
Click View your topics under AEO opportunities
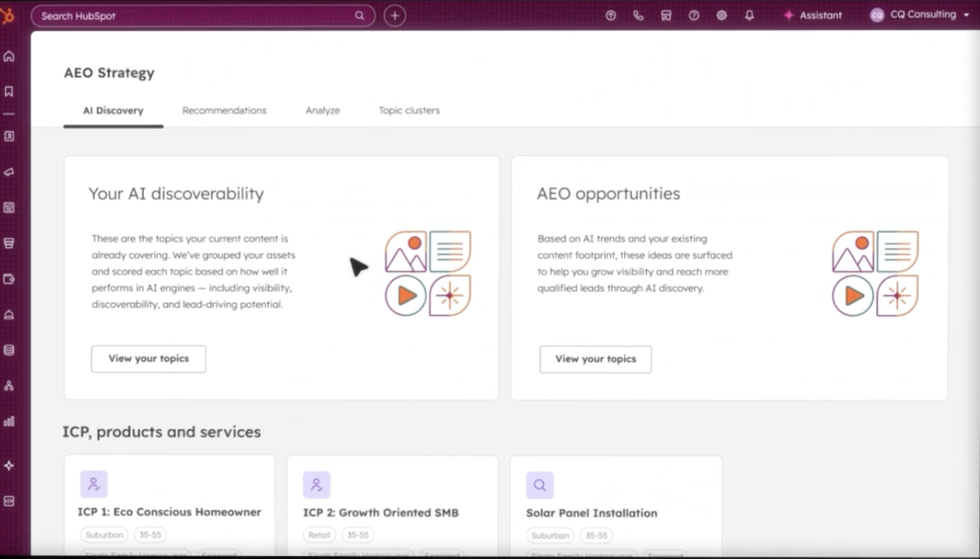click(596, 359)
